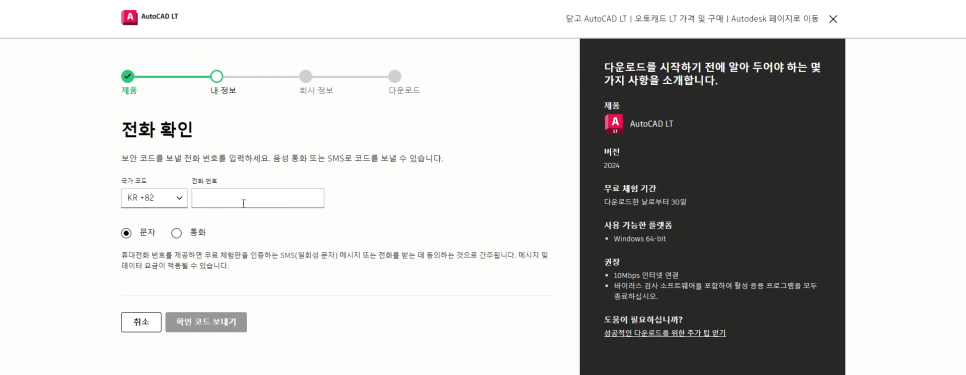Viewport: 966px width, 375px height.
Task: Click the 도움이 필요하십니까? heading
Action: [x=643, y=320]
